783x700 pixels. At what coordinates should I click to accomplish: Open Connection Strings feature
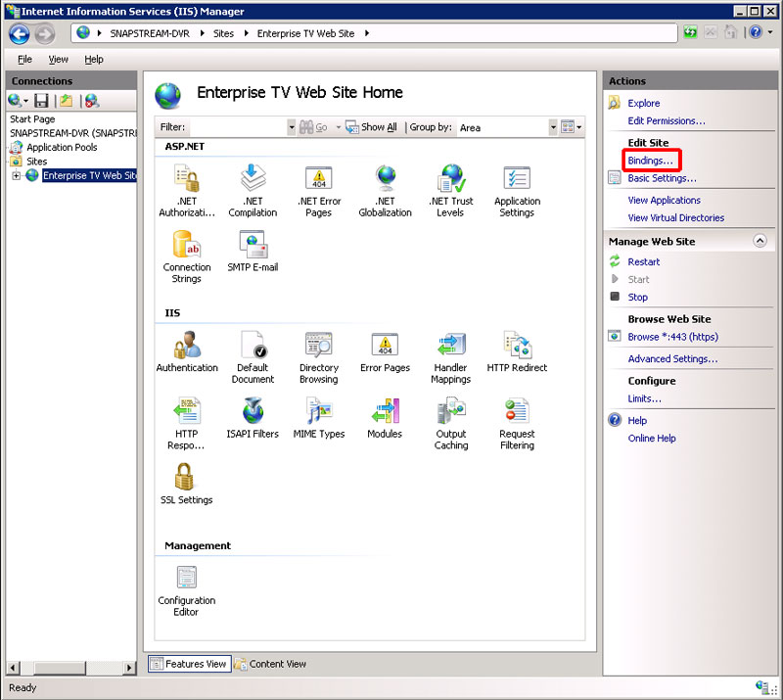pyautogui.click(x=187, y=257)
